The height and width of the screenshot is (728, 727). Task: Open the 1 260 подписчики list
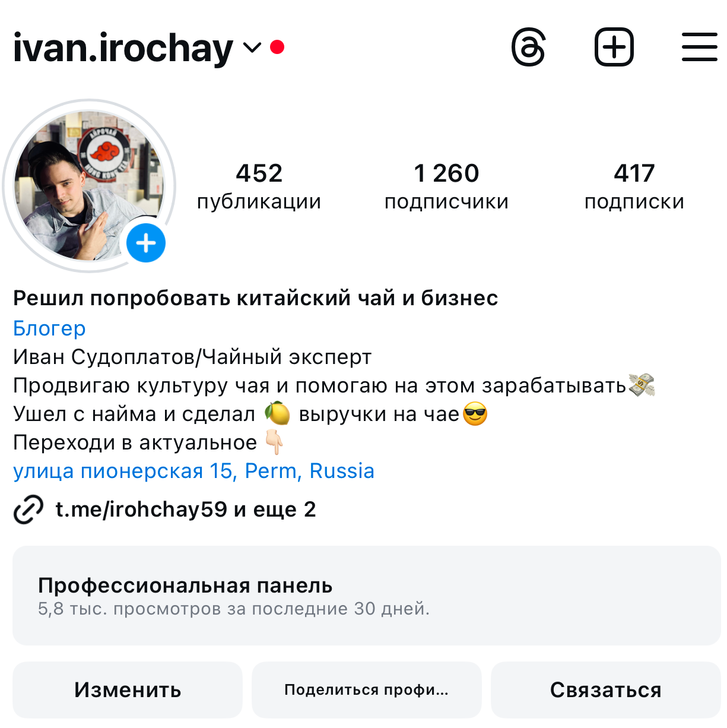point(446,186)
